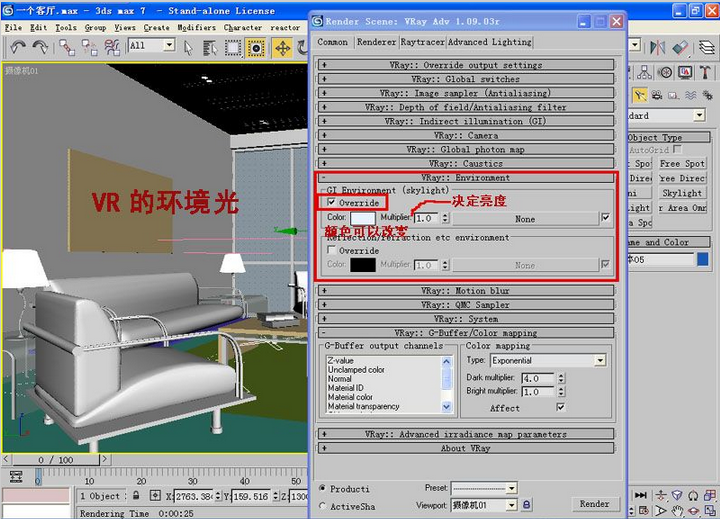Click the blue object color swatch
720x519 pixels.
pyautogui.click(x=703, y=259)
